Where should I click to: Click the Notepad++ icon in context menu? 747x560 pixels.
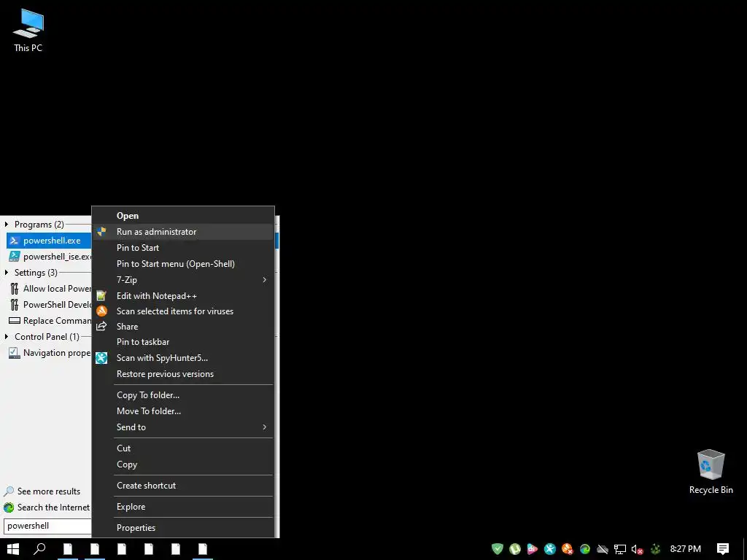click(x=101, y=296)
